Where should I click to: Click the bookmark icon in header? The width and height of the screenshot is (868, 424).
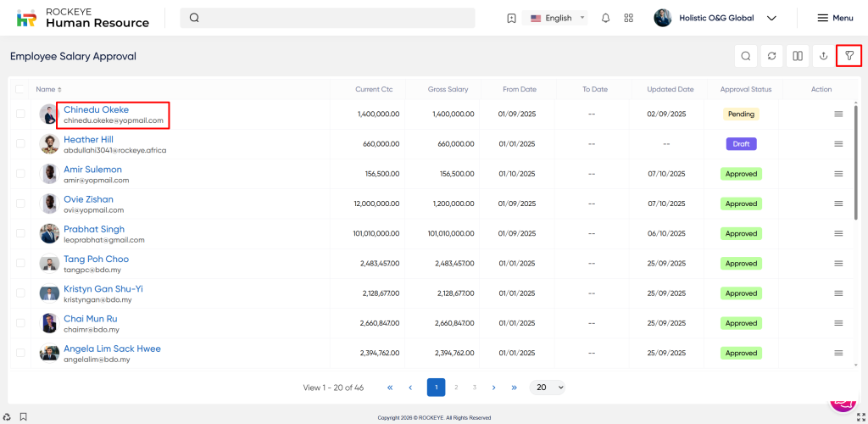coord(511,18)
